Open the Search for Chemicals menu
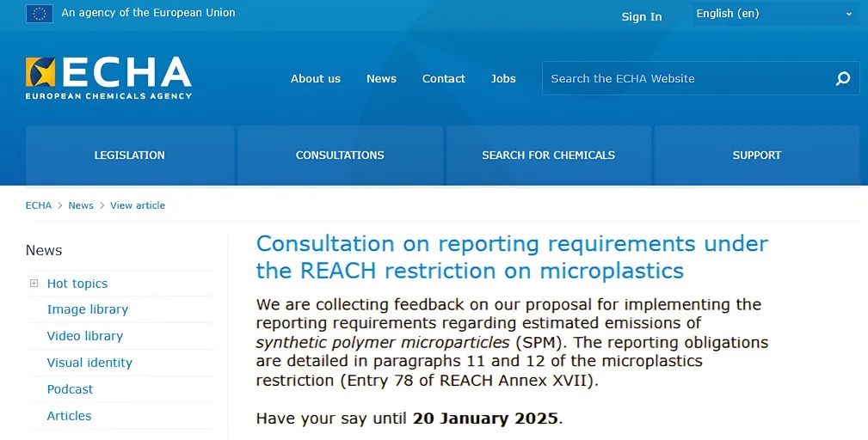The width and height of the screenshot is (868, 440). coord(548,156)
